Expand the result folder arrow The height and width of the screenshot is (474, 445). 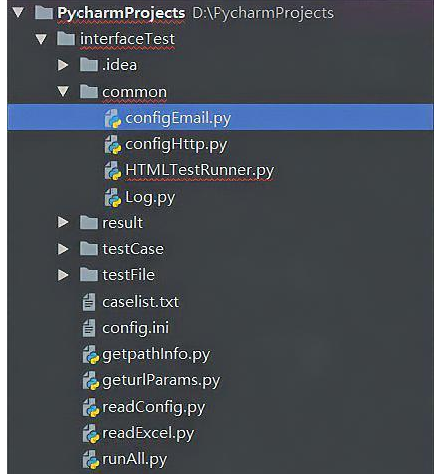coord(63,222)
